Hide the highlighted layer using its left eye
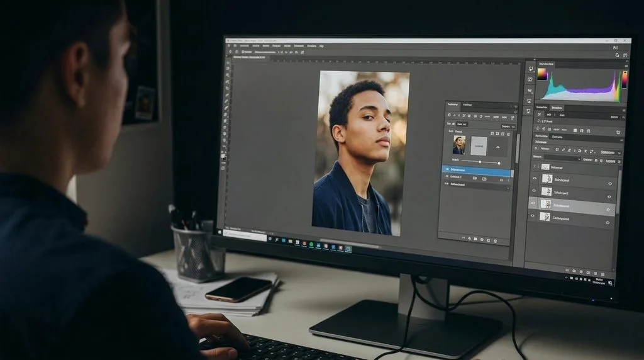644x360 pixels. (534, 203)
